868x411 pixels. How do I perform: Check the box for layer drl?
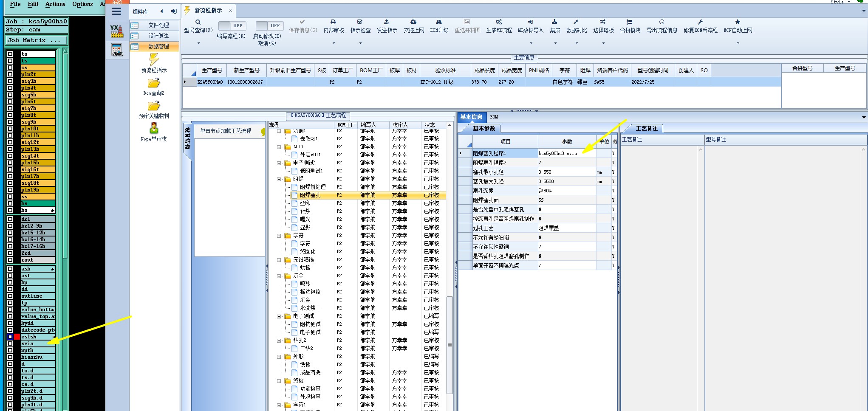(10, 219)
